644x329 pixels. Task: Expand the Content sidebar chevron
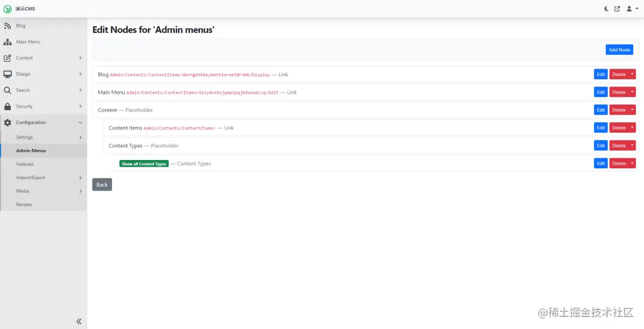[80, 58]
